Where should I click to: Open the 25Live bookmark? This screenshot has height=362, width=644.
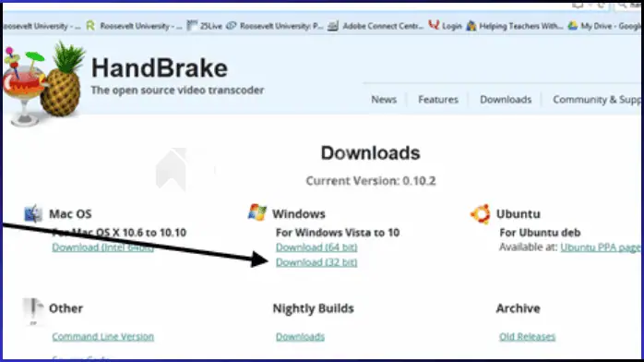click(204, 26)
